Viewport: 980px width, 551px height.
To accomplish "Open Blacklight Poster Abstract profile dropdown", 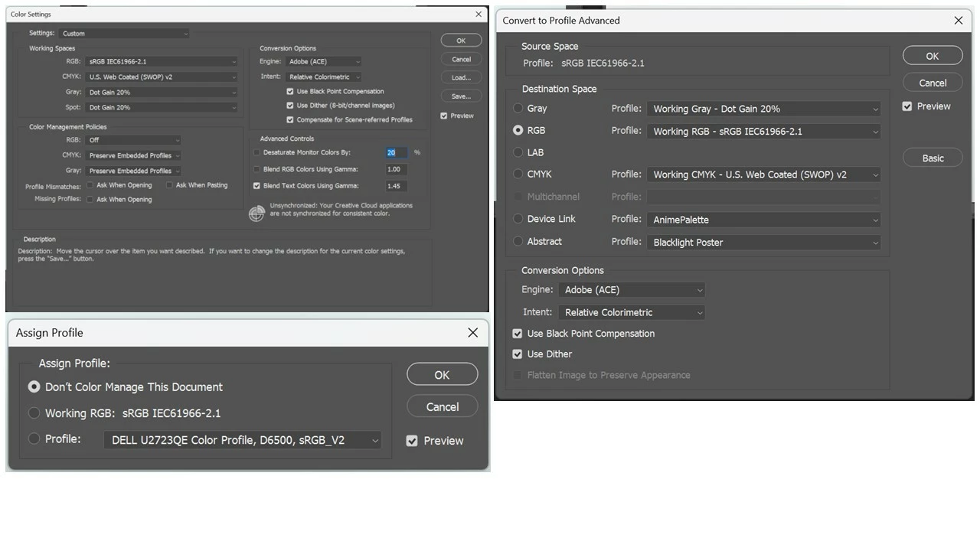I will (763, 243).
